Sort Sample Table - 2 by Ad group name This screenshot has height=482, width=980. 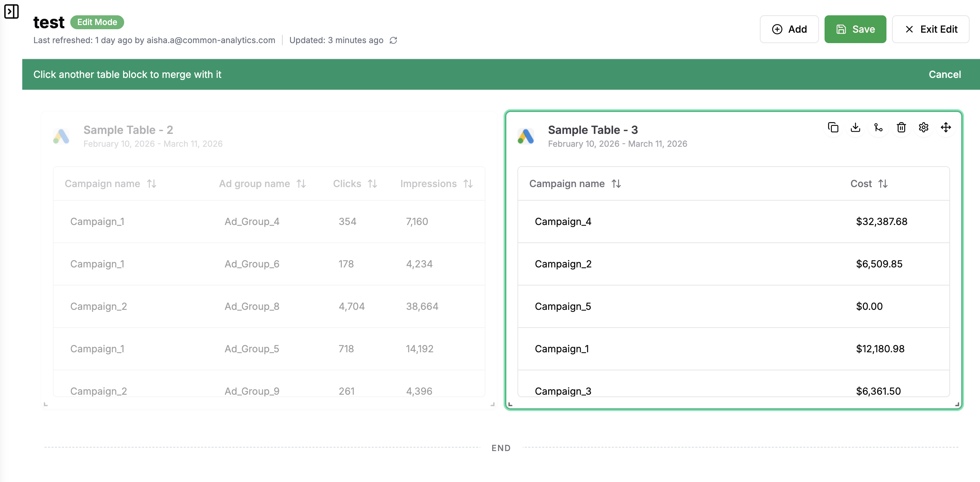[x=301, y=184]
